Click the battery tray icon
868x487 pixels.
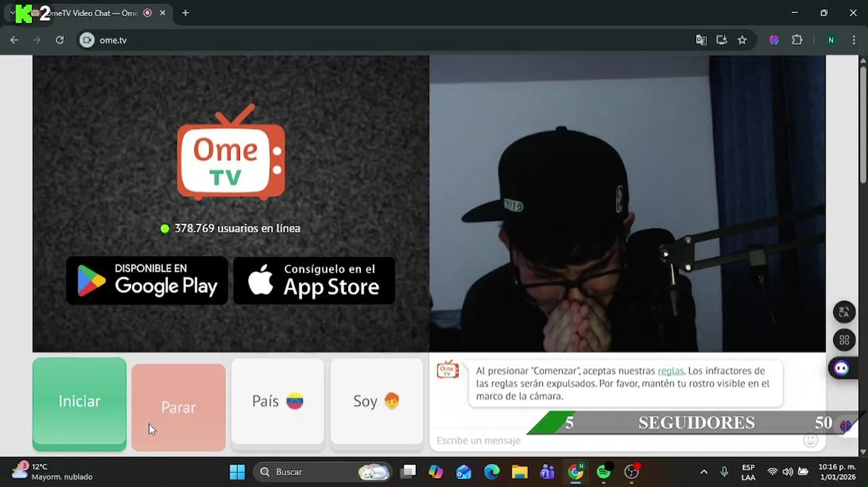[803, 472]
